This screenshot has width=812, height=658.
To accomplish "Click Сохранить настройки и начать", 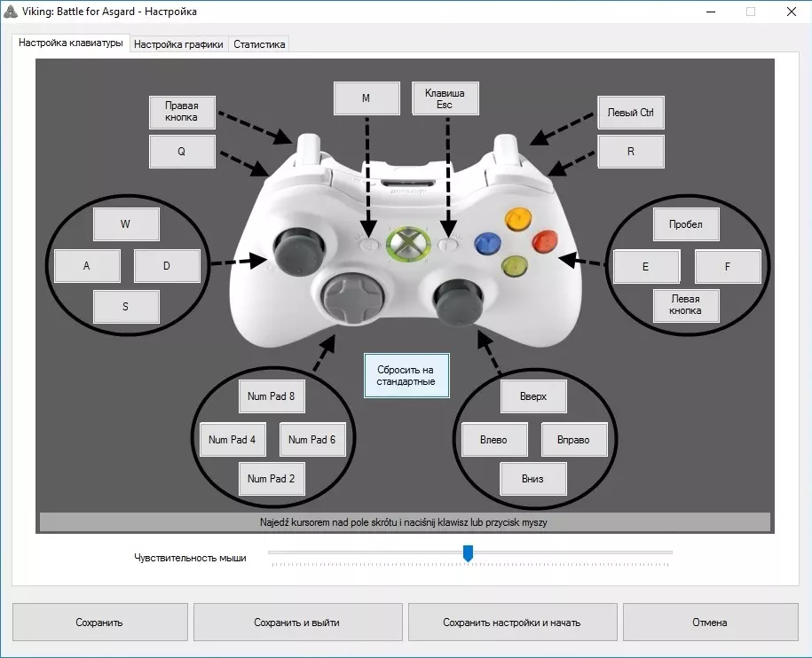I will click(x=513, y=623).
